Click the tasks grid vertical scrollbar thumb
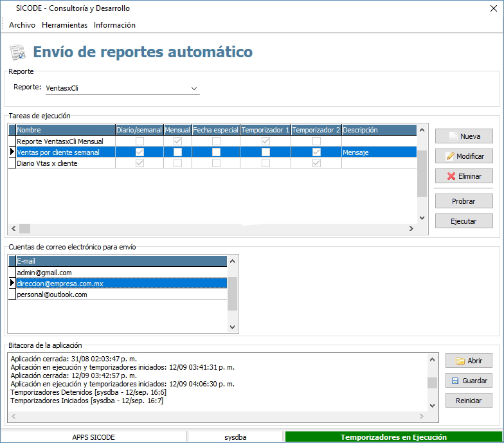 click(422, 174)
